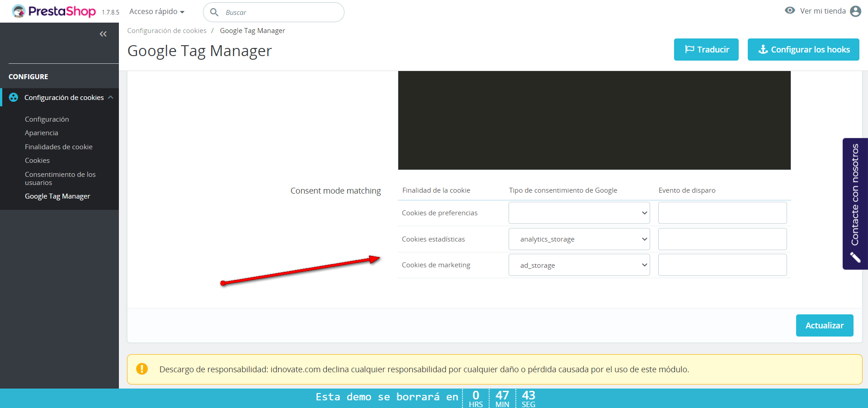Click the search magnifier icon
This screenshot has width=868, height=408.
[x=214, y=12]
